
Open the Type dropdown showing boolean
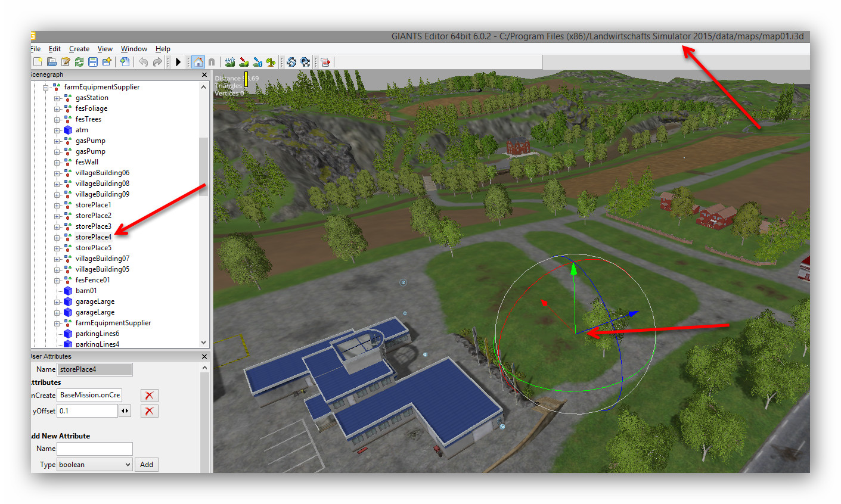(x=95, y=465)
